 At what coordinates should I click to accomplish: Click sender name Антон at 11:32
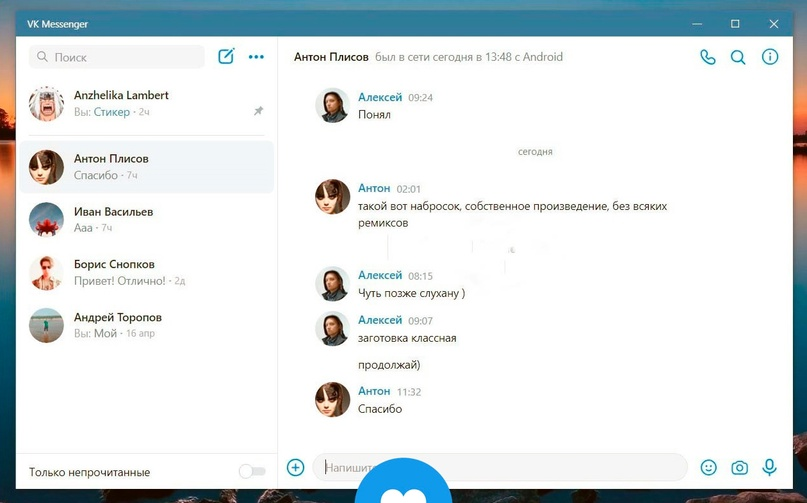374,391
